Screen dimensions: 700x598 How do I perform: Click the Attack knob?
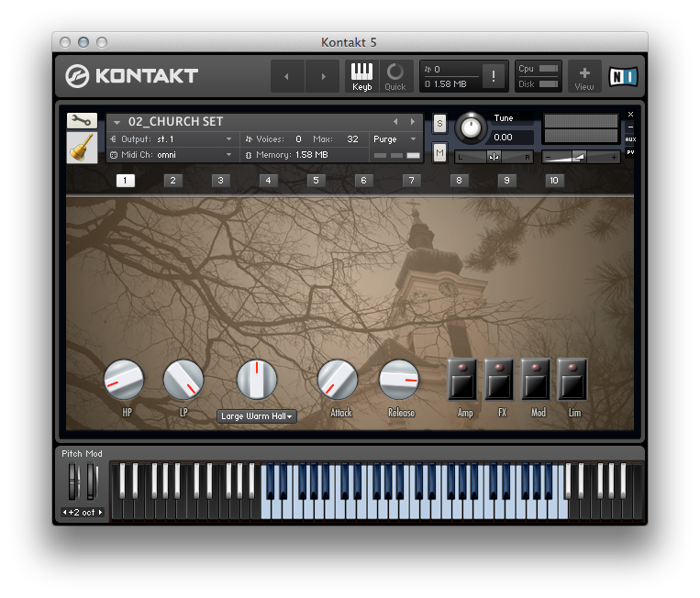[x=338, y=380]
